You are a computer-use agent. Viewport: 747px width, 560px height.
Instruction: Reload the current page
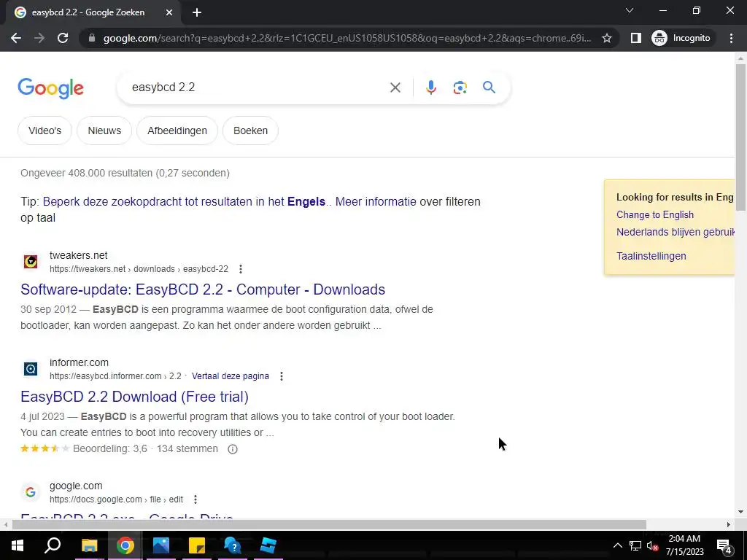[63, 38]
